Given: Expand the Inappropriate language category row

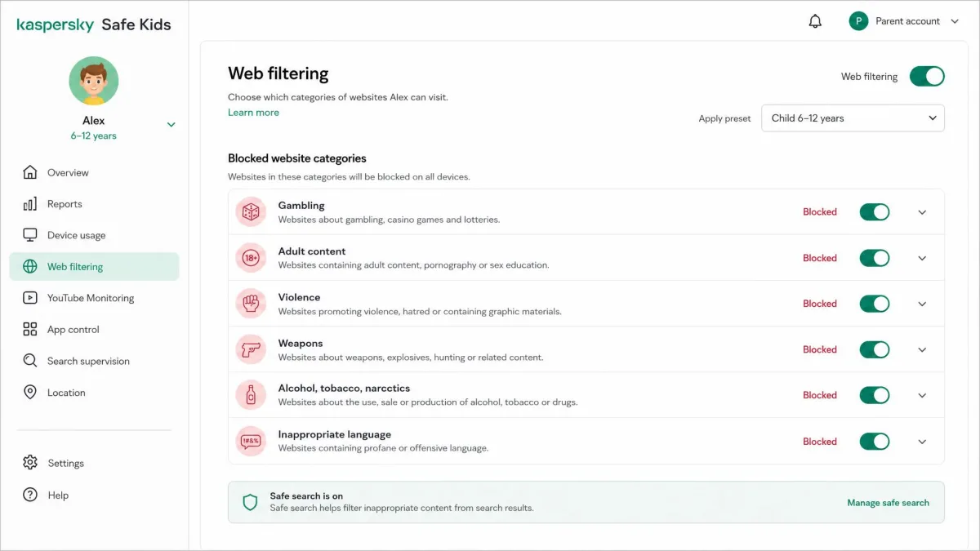Looking at the screenshot, I should (x=922, y=442).
